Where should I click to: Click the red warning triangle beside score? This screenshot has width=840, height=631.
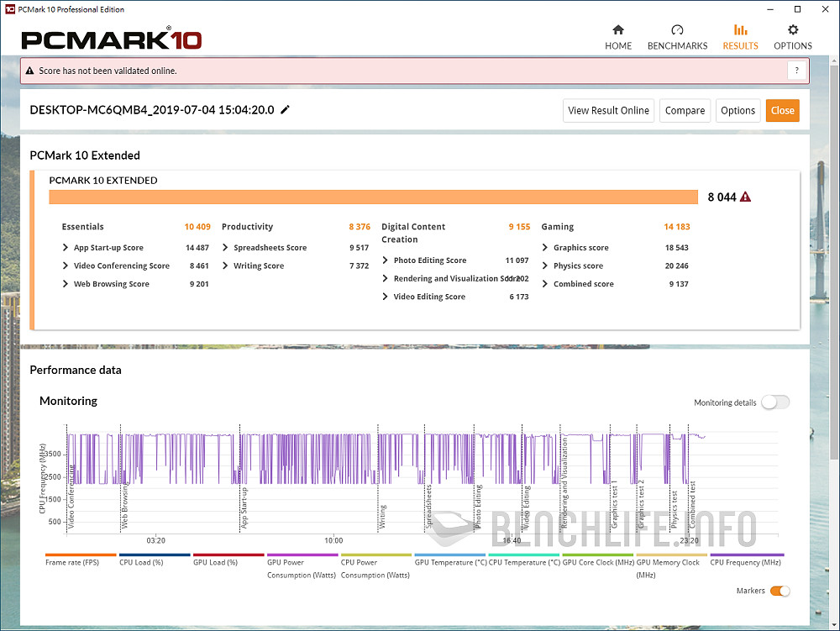pos(745,197)
